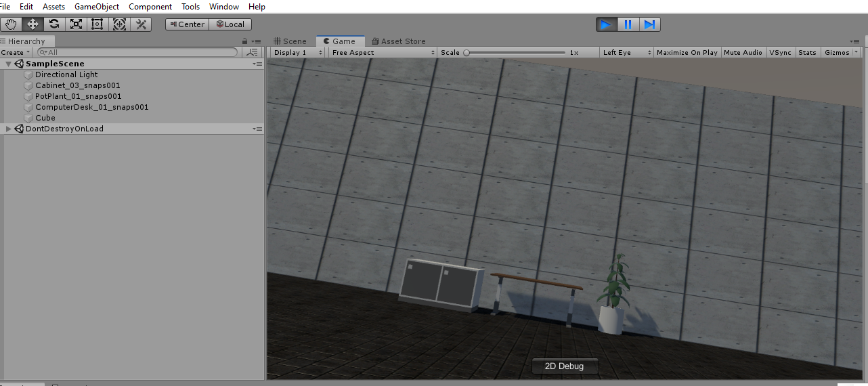Select the Rect Transform tool

[97, 24]
